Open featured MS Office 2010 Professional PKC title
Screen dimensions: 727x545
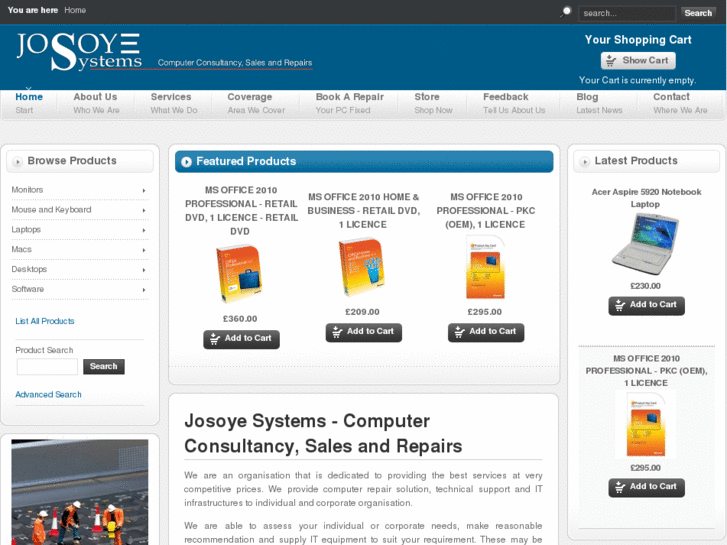[x=486, y=211]
